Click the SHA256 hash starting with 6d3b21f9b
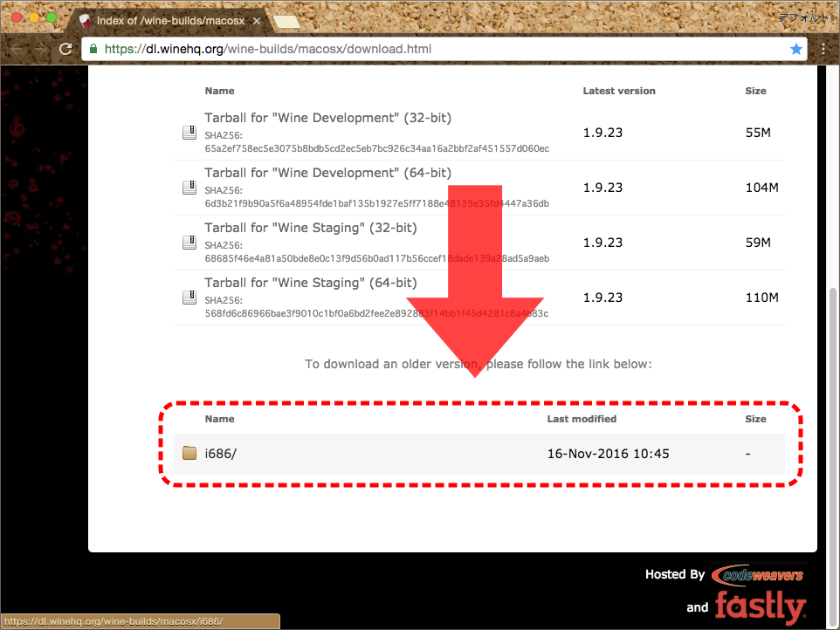The height and width of the screenshot is (630, 840). pyautogui.click(x=376, y=203)
